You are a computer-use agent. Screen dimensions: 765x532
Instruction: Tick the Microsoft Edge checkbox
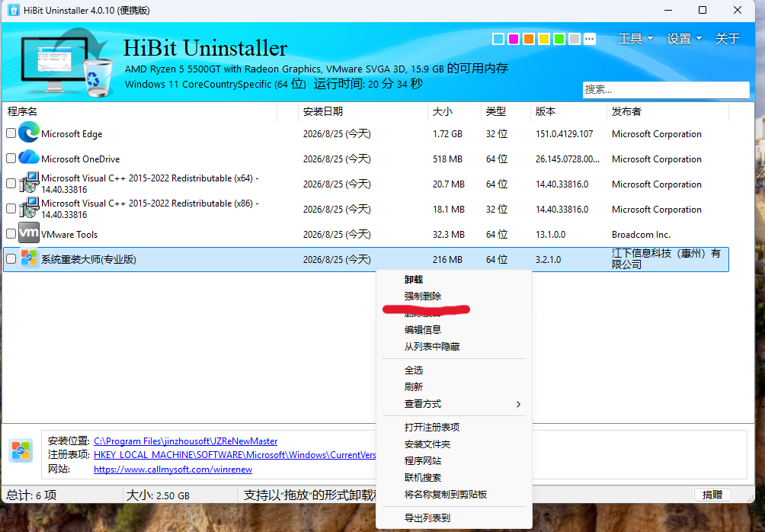coord(11,133)
